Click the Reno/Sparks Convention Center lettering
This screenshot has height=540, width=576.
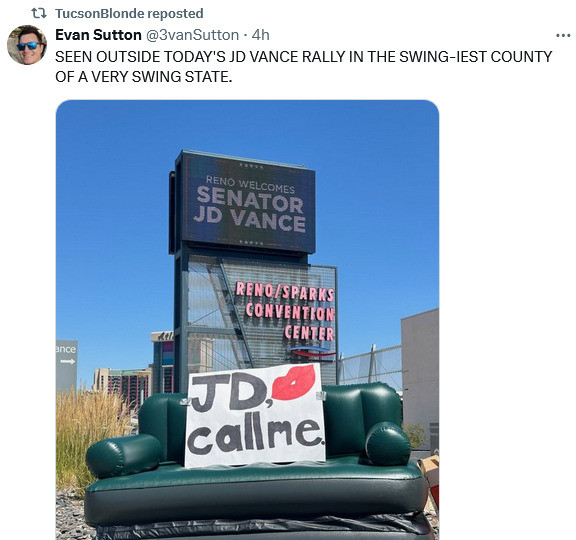(285, 311)
